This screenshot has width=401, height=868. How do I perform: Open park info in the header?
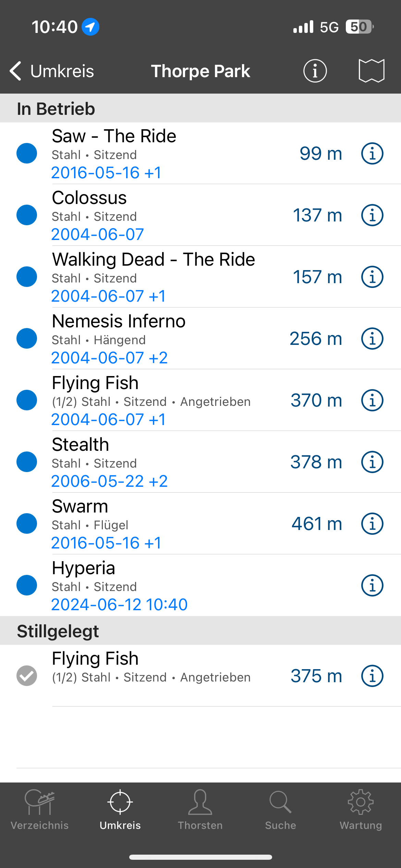[x=315, y=71]
